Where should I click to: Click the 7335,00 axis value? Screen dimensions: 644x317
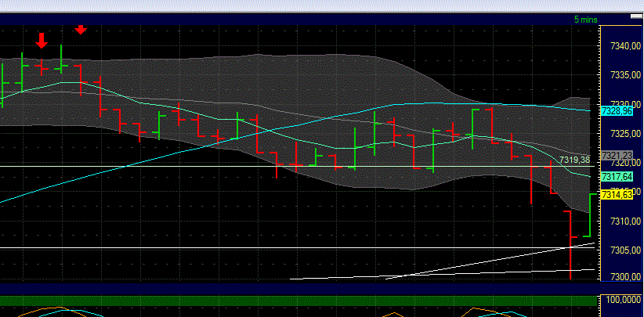click(x=626, y=75)
